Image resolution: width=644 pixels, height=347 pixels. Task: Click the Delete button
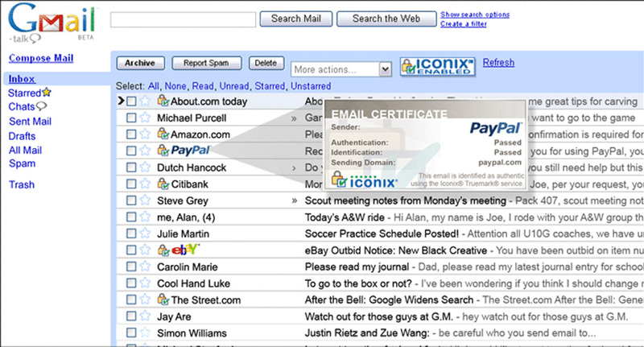pyautogui.click(x=266, y=64)
